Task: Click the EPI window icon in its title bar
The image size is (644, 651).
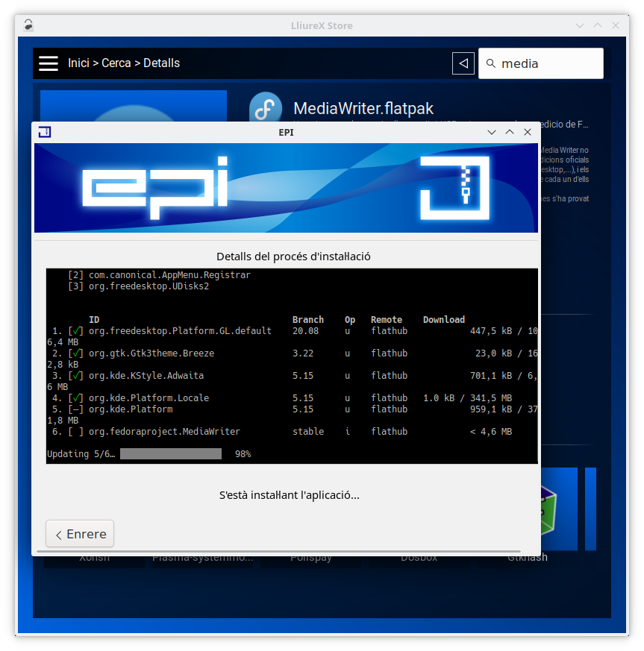Action: (44, 132)
